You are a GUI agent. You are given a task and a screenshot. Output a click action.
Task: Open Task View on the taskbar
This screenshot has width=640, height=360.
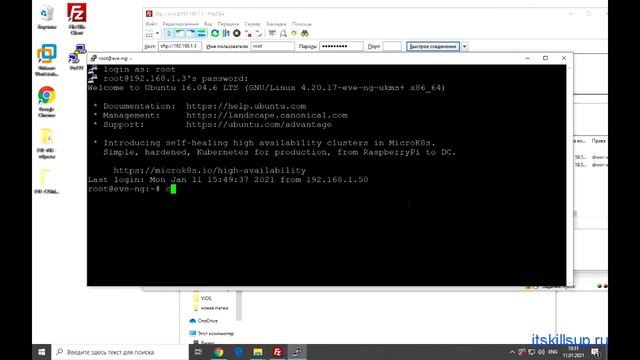pyautogui.click(x=198, y=352)
